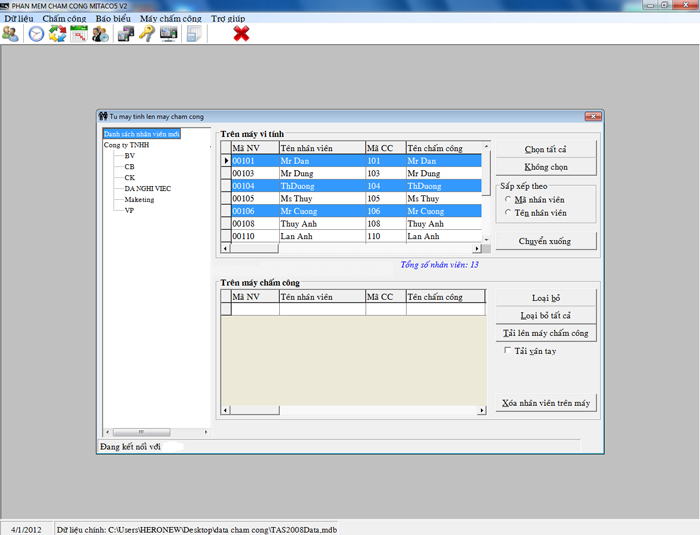Click the clock shift-time icon

tap(36, 34)
